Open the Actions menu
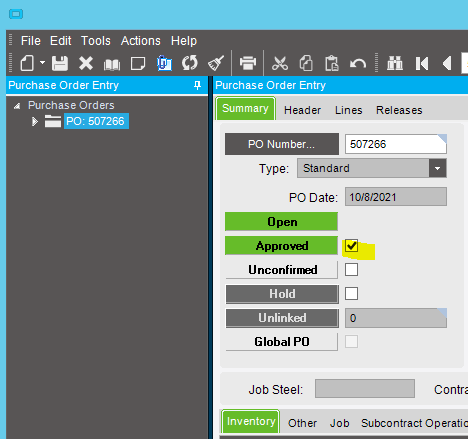The width and height of the screenshot is (468, 439). (x=141, y=41)
